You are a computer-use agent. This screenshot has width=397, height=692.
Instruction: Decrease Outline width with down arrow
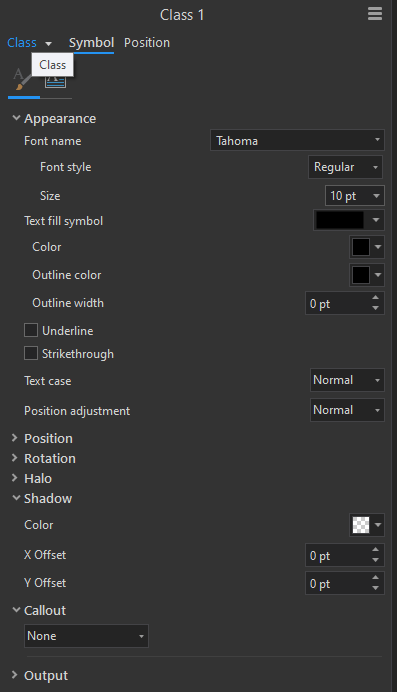(x=375, y=308)
